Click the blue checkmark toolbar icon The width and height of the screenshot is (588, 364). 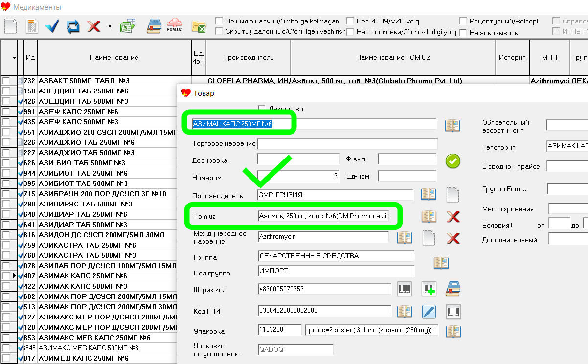tap(52, 26)
